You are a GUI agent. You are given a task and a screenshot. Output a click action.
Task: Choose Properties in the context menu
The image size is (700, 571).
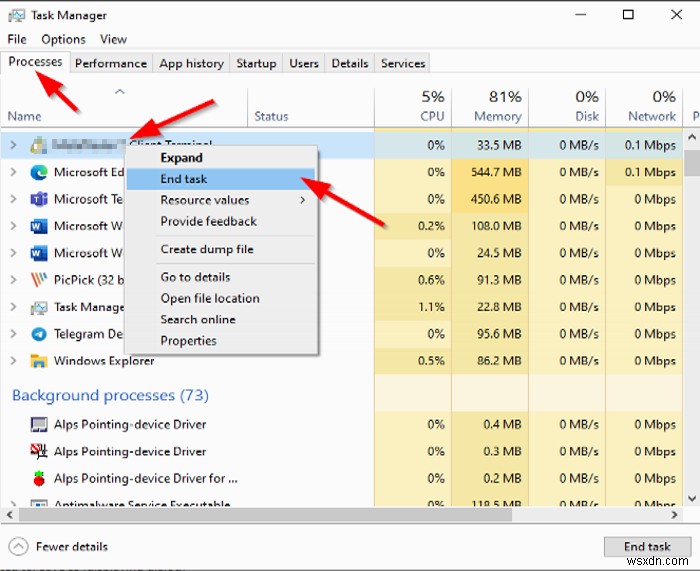point(222,341)
